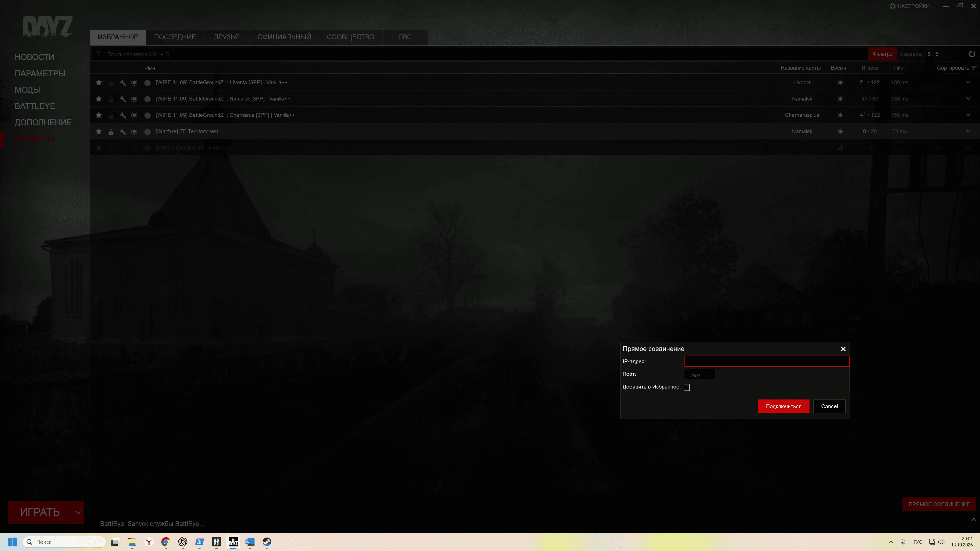
Task: Switch to the ОФИЦИАЛЬНЫЙ tab
Action: click(x=284, y=37)
